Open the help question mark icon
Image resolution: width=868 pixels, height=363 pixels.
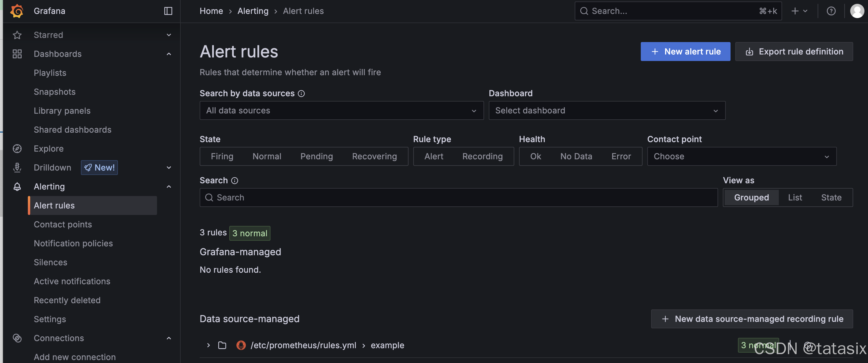pyautogui.click(x=831, y=11)
